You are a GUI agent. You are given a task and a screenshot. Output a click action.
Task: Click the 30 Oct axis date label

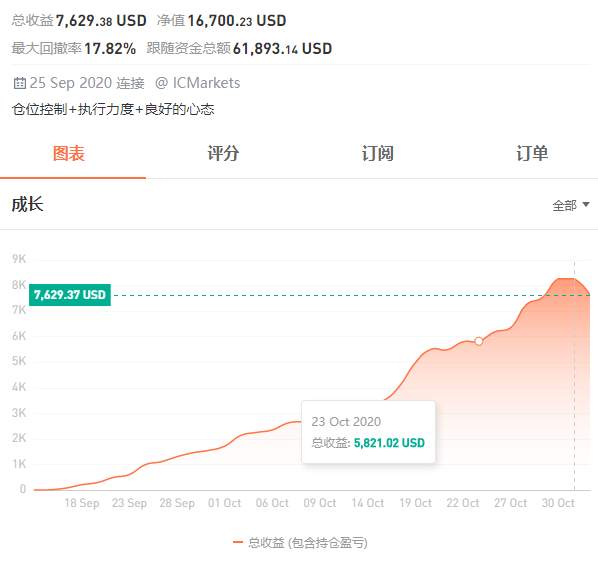coord(558,503)
